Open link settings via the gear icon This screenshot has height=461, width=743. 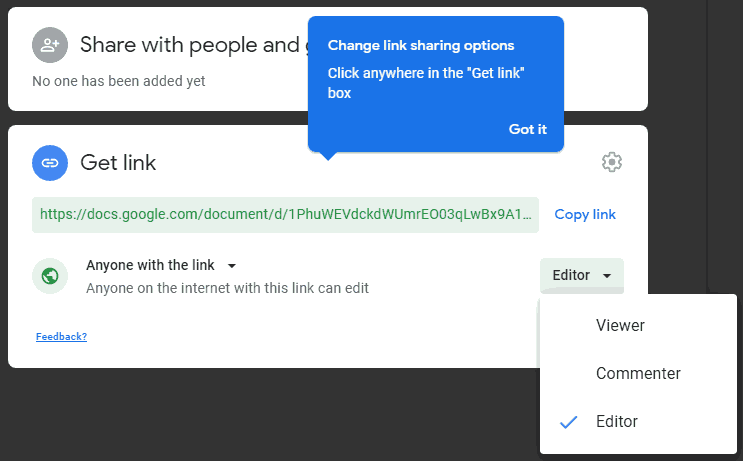coord(612,162)
